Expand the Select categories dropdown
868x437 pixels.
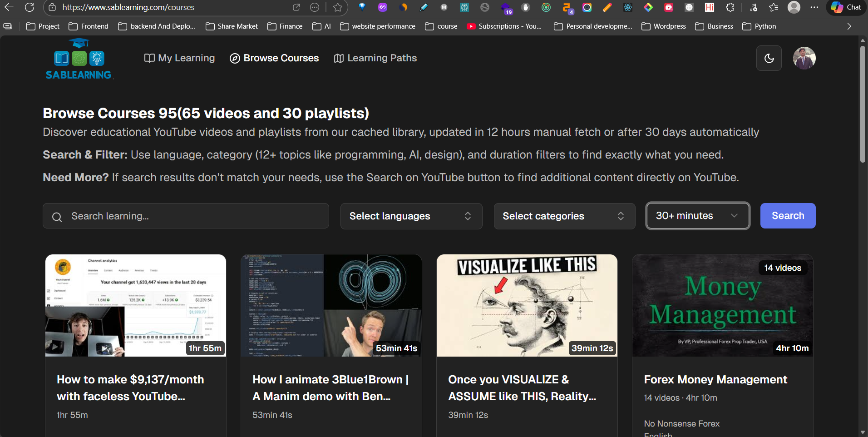tap(564, 216)
